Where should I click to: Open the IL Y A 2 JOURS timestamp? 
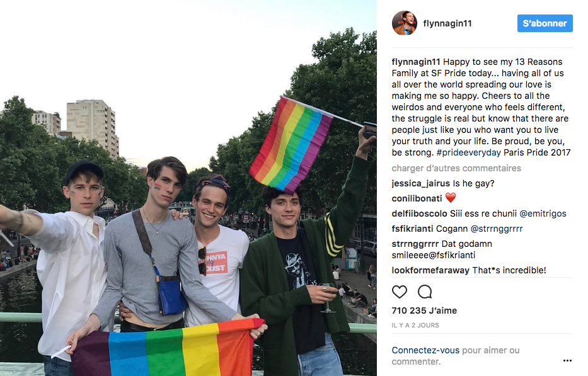tap(415, 326)
